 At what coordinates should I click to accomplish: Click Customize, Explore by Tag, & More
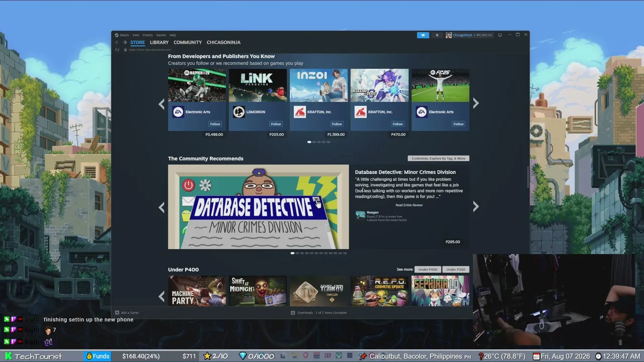[438, 158]
